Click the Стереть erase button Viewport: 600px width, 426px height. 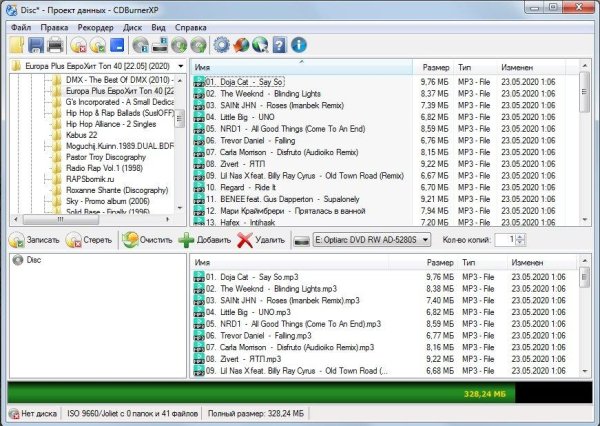89,240
